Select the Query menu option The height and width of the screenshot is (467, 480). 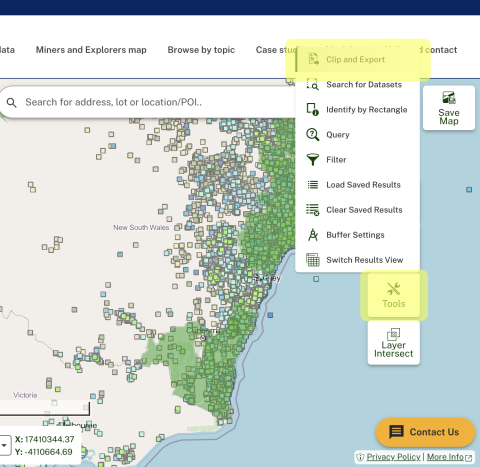357,134
